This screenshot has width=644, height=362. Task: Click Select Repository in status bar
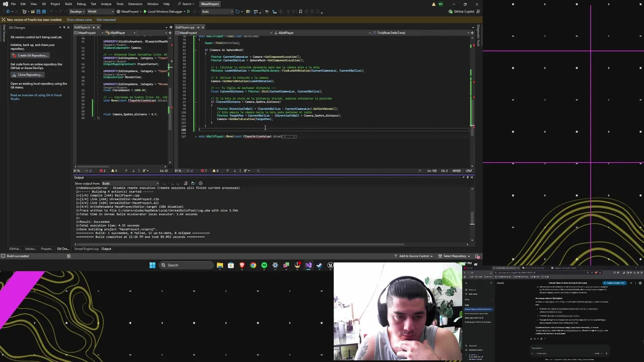point(455,256)
